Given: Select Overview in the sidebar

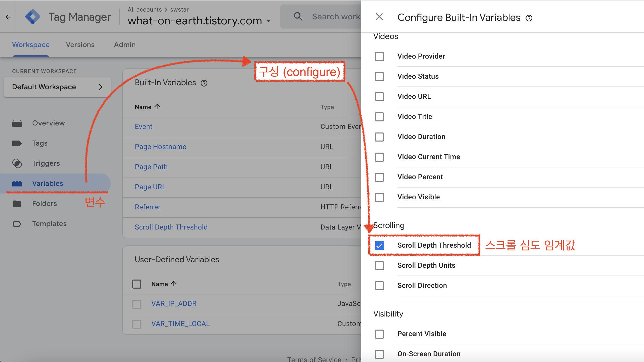Looking at the screenshot, I should tap(48, 123).
